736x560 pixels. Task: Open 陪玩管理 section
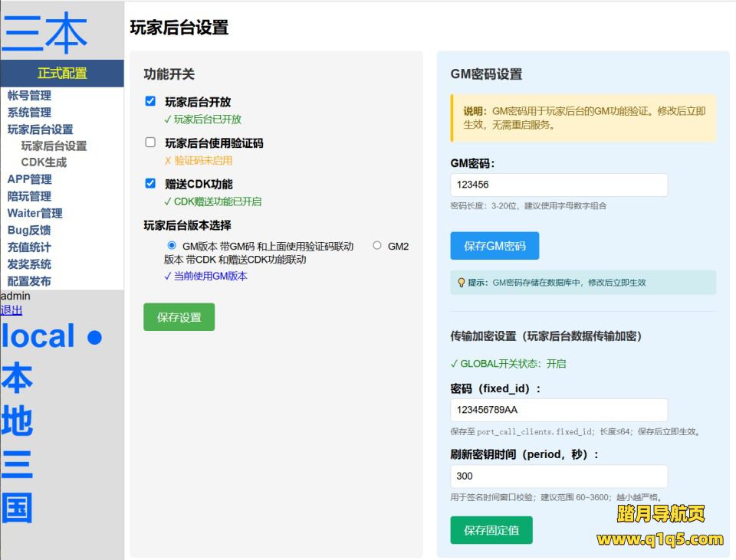[x=29, y=196]
